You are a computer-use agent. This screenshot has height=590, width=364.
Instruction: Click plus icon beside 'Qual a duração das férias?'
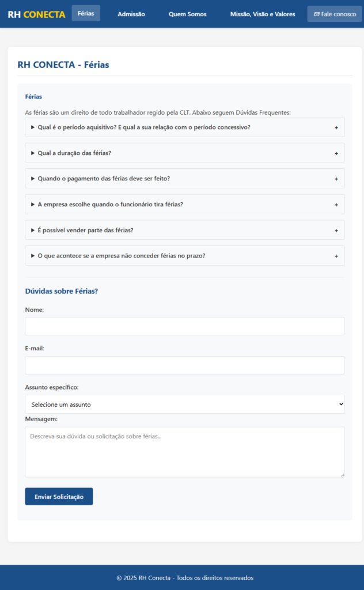click(336, 153)
